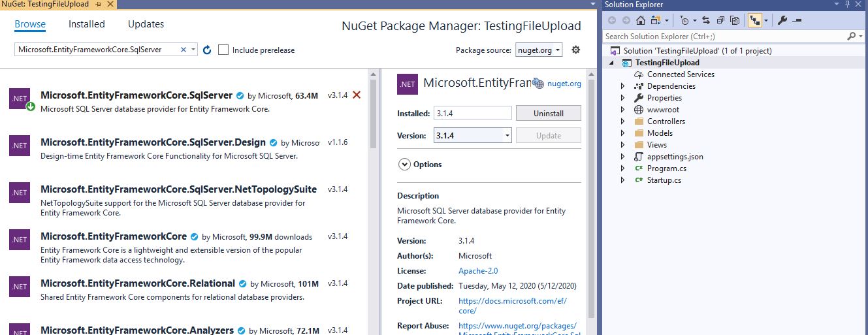Click the Show All Files icon
The width and height of the screenshot is (868, 335).
click(735, 20)
